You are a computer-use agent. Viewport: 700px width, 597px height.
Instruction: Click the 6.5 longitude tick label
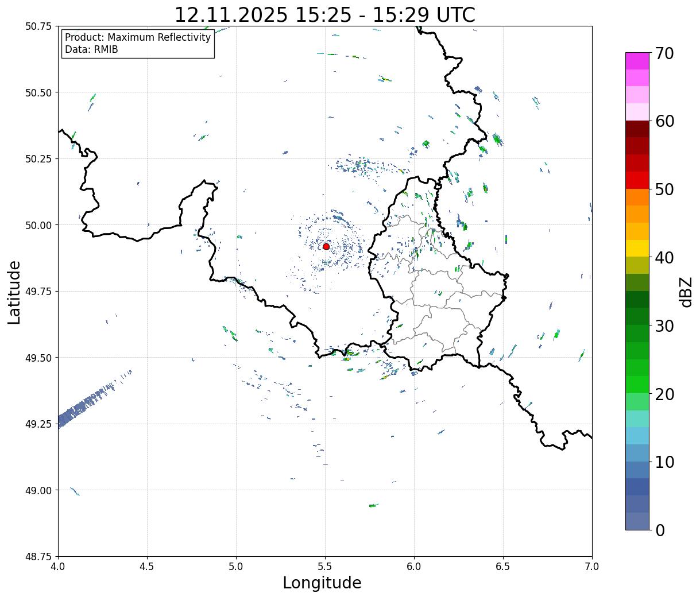tap(503, 566)
